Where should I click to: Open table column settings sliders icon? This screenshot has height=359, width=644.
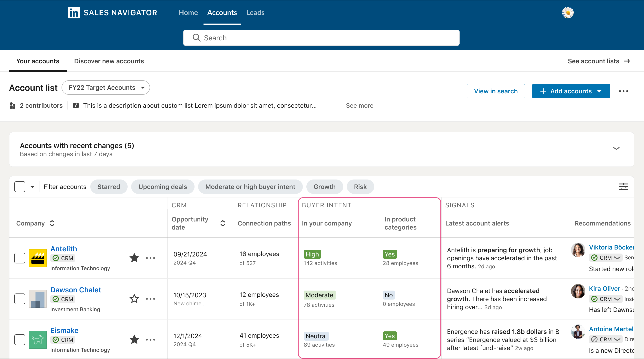pos(623,186)
